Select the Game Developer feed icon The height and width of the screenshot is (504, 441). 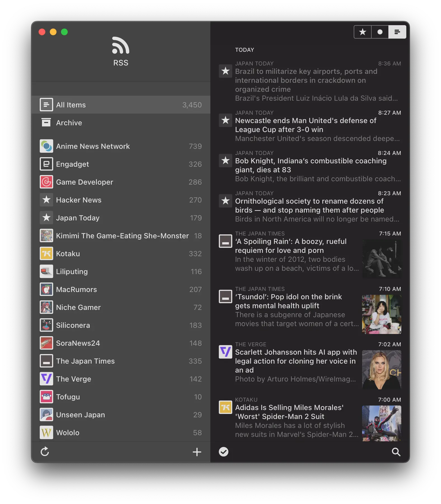click(46, 182)
